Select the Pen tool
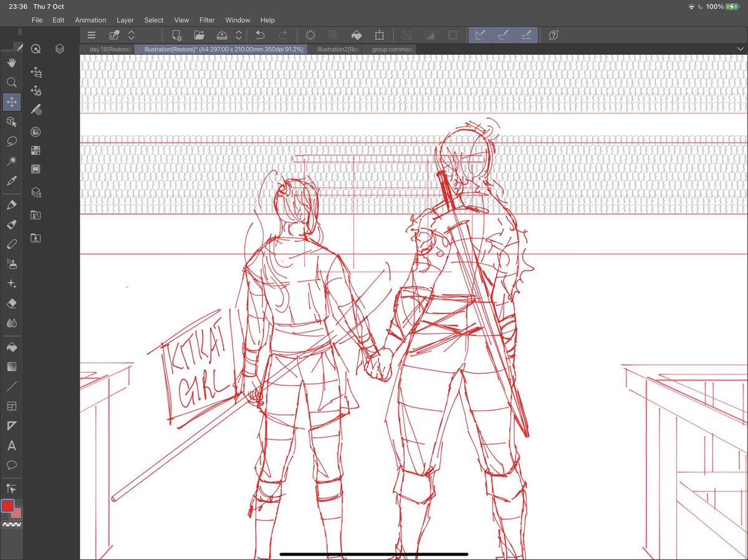 pyautogui.click(x=11, y=205)
